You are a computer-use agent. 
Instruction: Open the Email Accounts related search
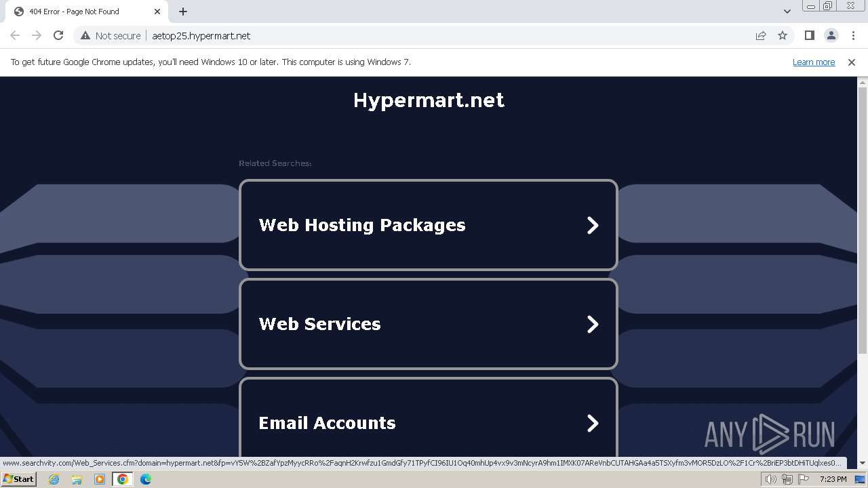[429, 419]
